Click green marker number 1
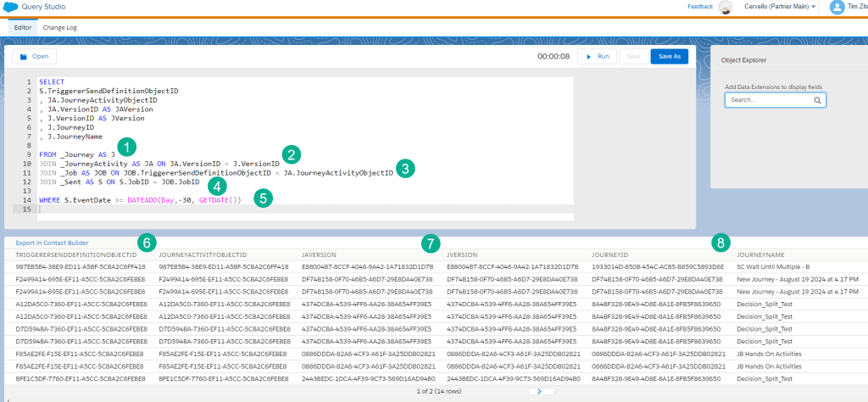868x402 pixels. [125, 146]
